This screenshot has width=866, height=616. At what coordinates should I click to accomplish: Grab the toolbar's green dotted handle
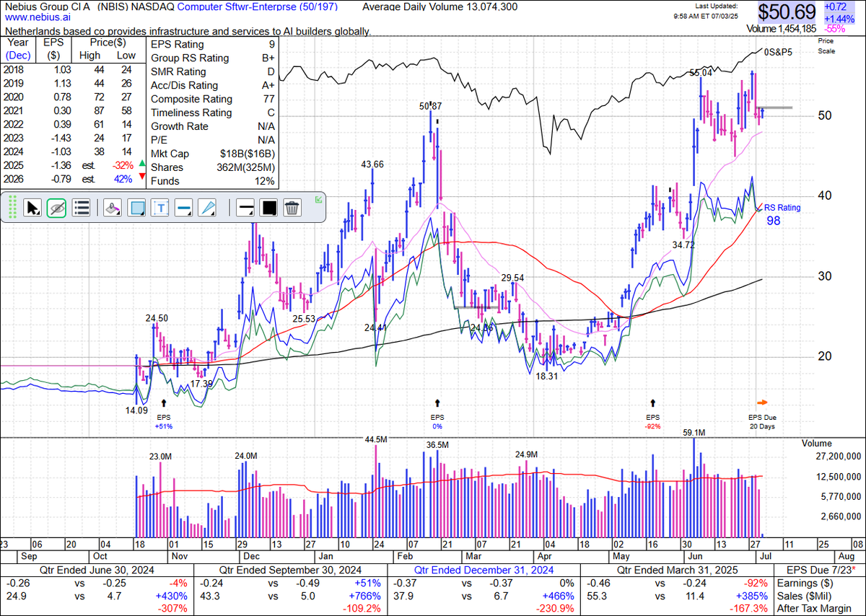(12, 208)
